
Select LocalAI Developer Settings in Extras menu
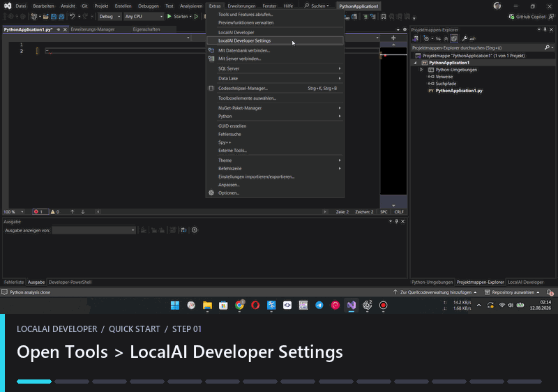(x=275, y=40)
